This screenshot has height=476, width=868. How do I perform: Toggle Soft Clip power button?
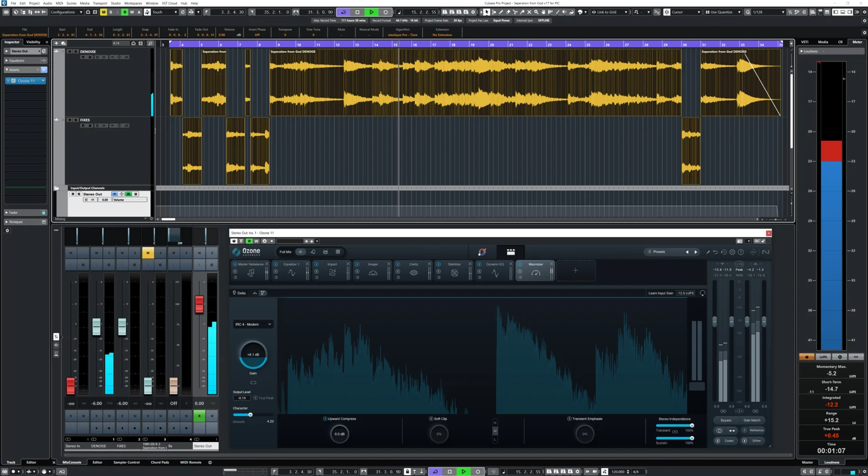431,419
